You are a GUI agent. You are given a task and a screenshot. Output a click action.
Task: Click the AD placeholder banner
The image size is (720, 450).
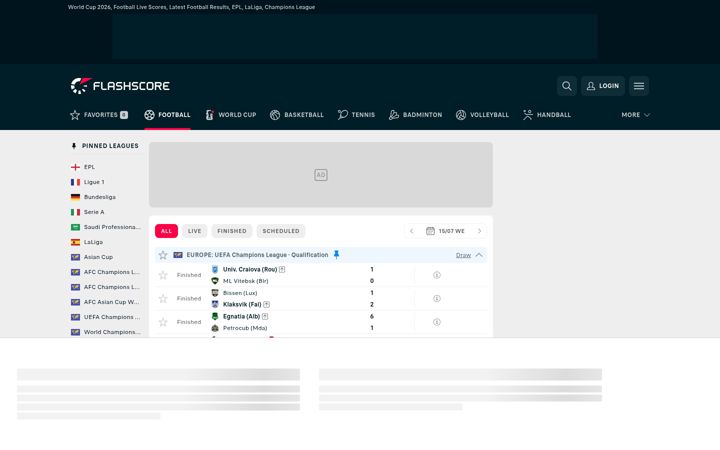click(321, 174)
